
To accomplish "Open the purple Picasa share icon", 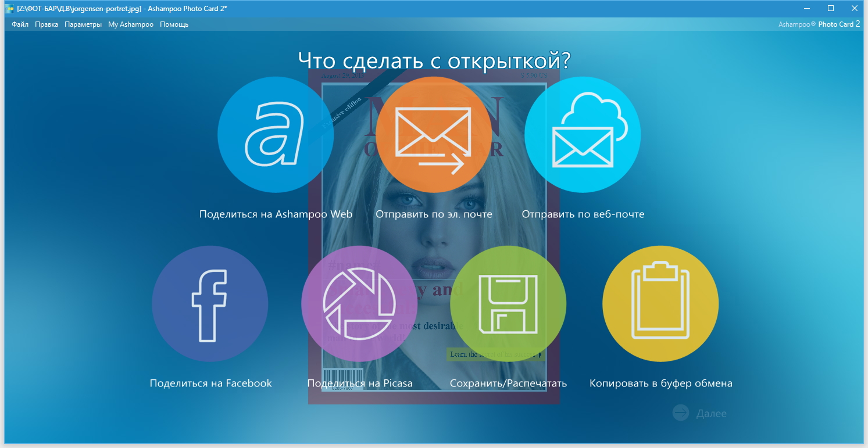I will point(359,303).
